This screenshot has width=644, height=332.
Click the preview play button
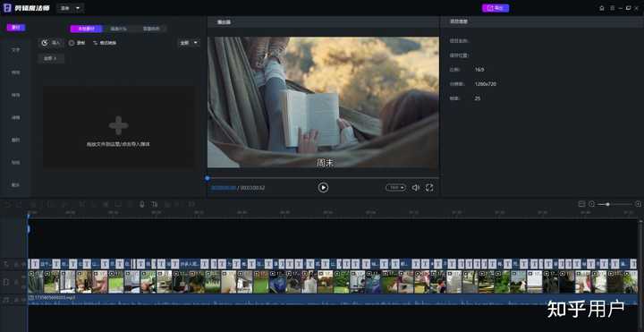point(323,187)
